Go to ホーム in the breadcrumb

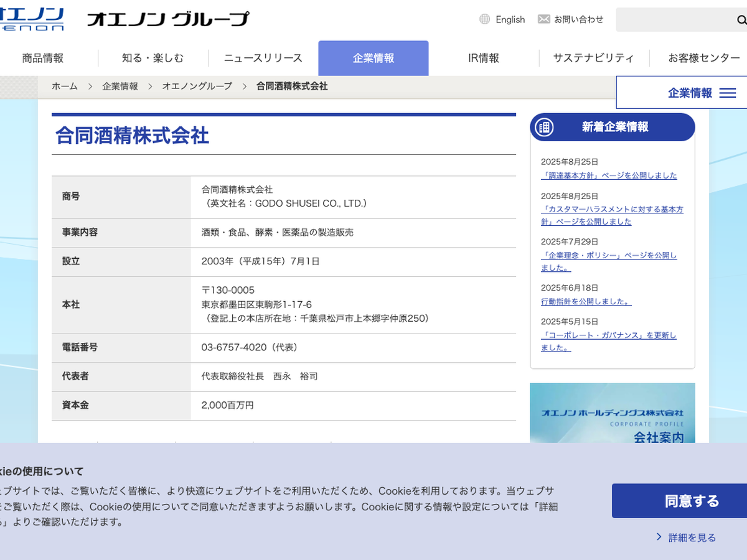(x=65, y=86)
